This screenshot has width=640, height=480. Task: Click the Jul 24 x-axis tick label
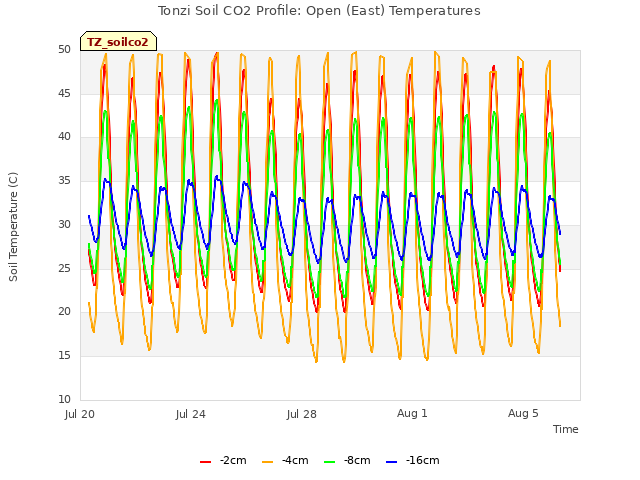(x=191, y=414)
